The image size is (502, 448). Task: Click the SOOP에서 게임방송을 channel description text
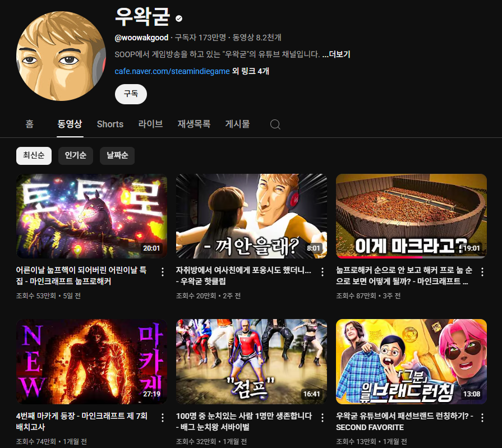click(x=217, y=54)
